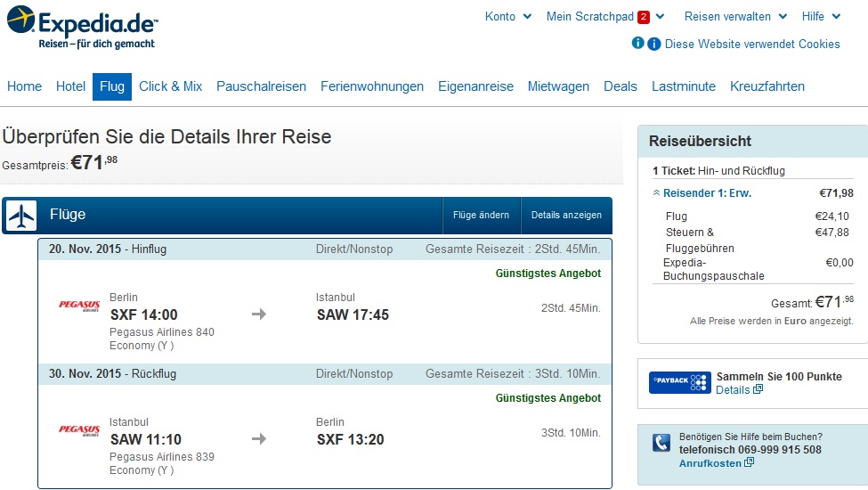The height and width of the screenshot is (490, 868).
Task: Open the Konto dropdown
Action: tap(508, 17)
